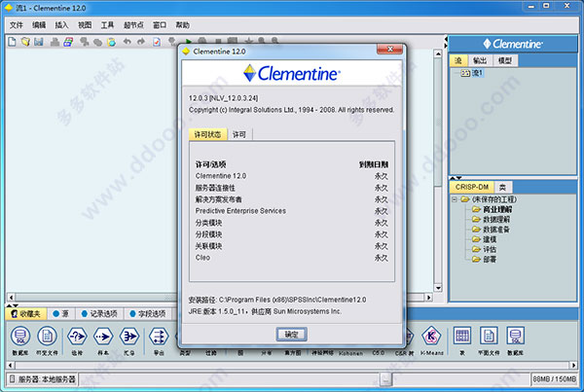Confirm the about dialog with 确定
This screenshot has width=584, height=392.
pos(291,335)
